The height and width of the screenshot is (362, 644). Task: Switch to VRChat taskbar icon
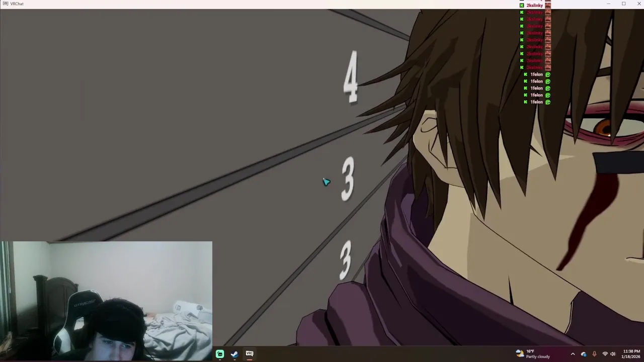250,354
